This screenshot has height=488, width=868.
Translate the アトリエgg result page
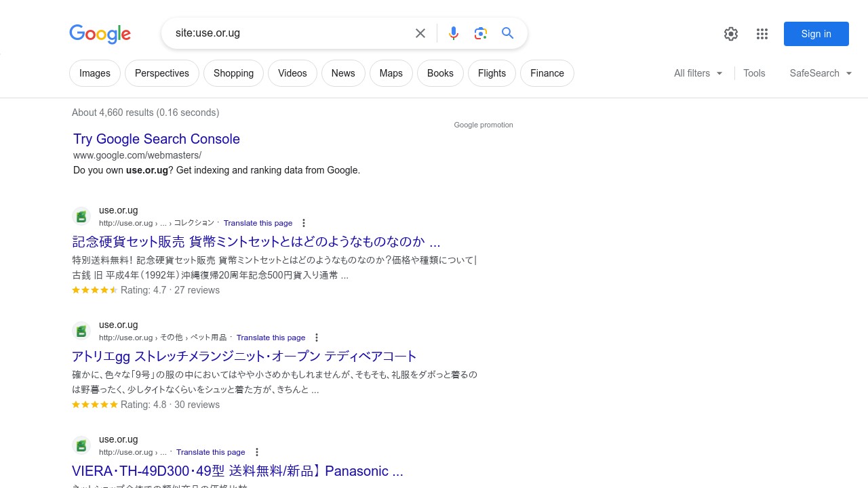point(271,338)
